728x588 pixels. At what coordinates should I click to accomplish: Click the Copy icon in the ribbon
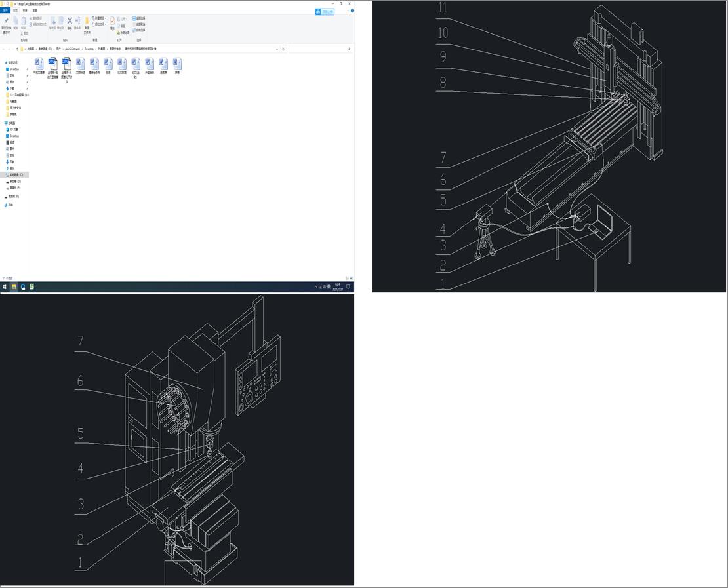[15, 23]
